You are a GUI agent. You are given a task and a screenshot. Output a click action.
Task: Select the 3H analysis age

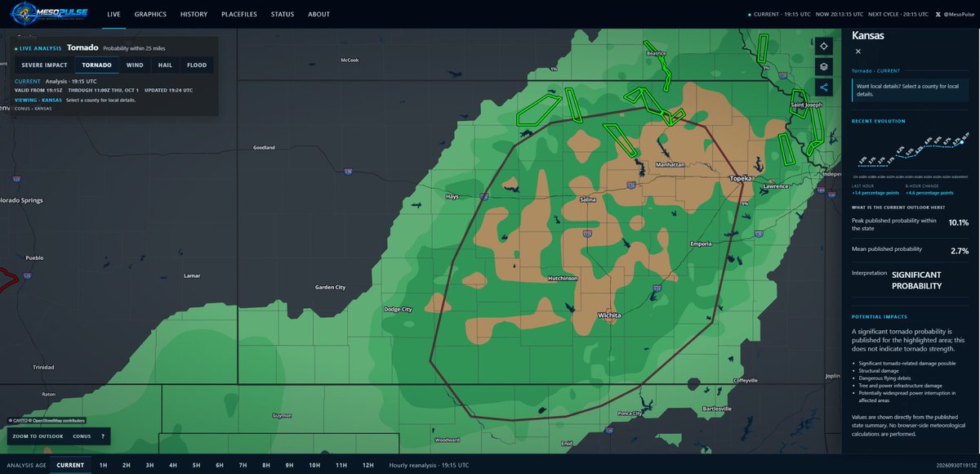[x=149, y=465]
